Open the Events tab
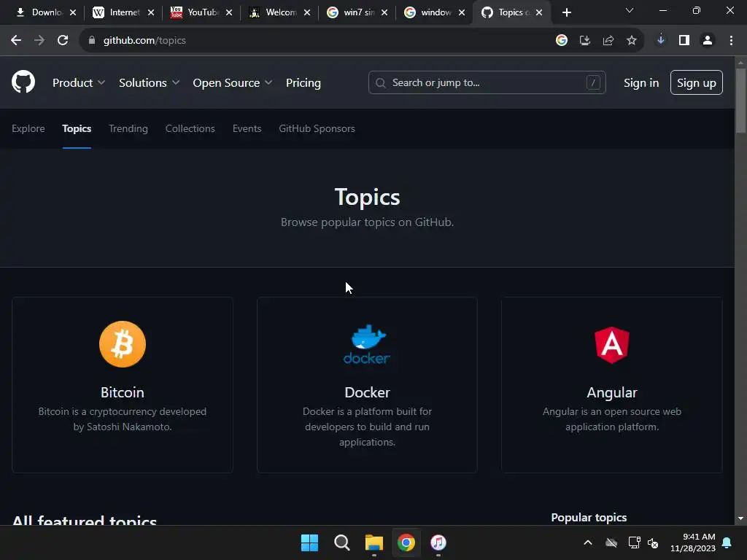The height and width of the screenshot is (560, 747). coord(247,128)
